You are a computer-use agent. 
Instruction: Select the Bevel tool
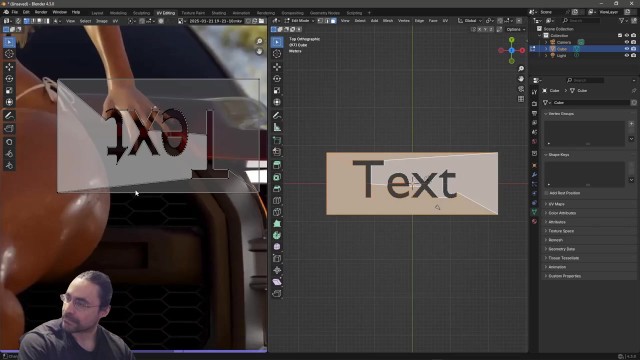[277, 189]
